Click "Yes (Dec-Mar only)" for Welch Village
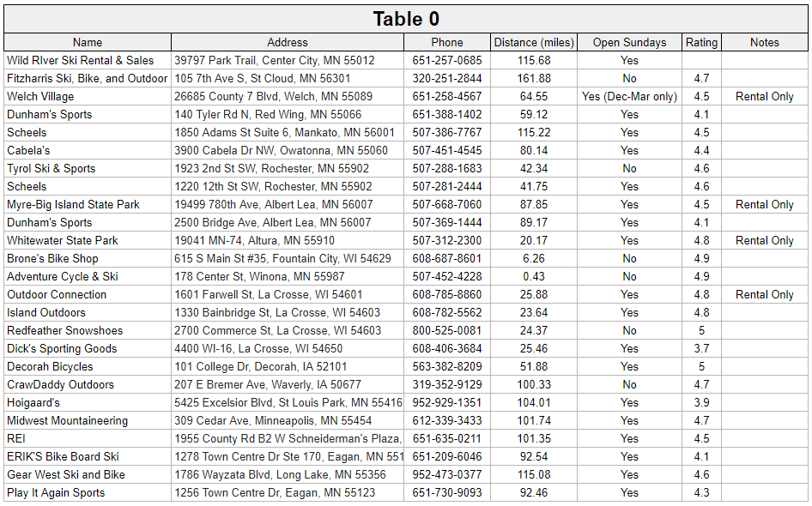812x506 pixels. coord(629,96)
